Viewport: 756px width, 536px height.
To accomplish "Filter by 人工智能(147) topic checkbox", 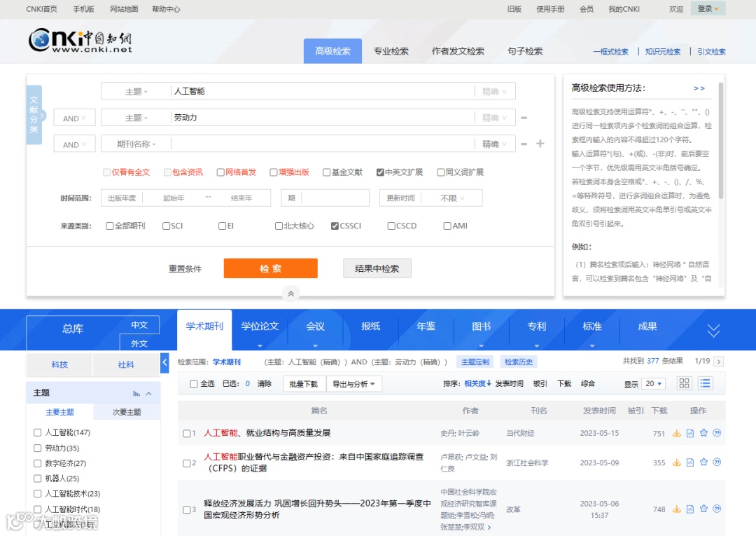I will coord(37,432).
